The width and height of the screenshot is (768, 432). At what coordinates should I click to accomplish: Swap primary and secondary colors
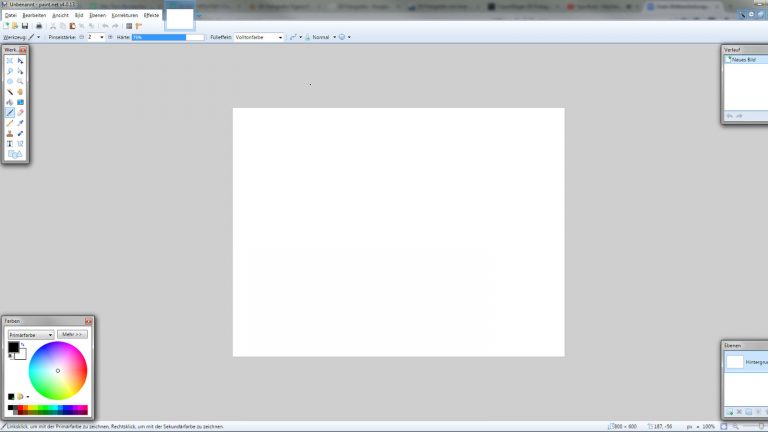pyautogui.click(x=22, y=346)
